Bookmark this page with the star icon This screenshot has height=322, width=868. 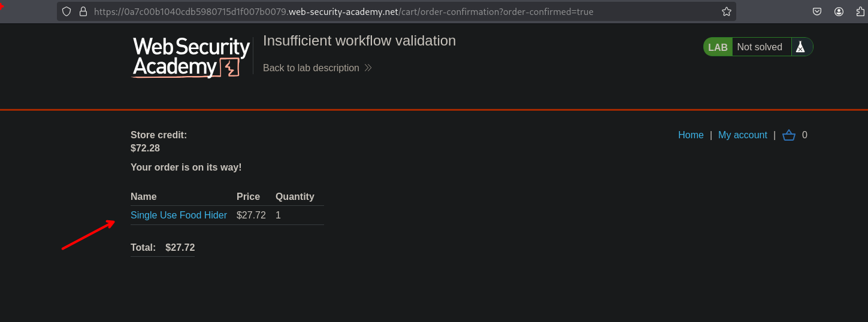click(727, 11)
